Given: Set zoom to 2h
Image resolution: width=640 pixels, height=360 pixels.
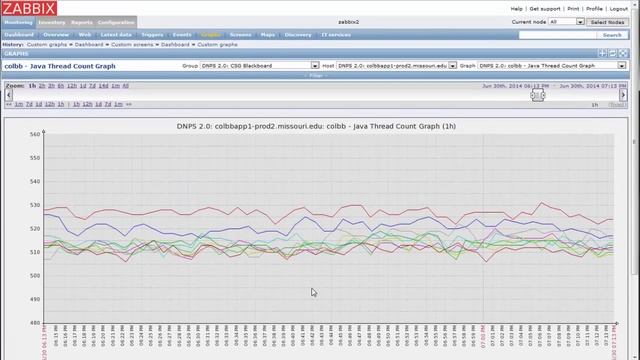Looking at the screenshot, I should tap(42, 86).
